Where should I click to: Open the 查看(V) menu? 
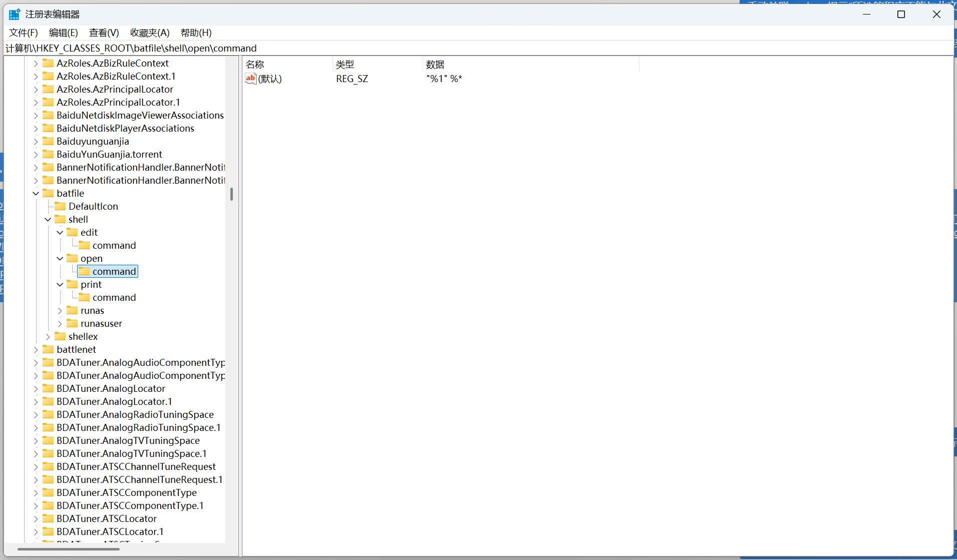click(104, 33)
